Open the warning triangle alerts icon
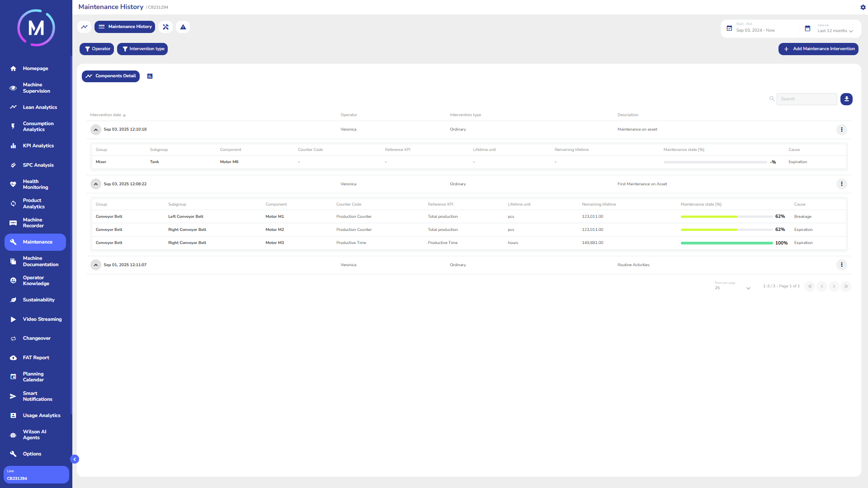Screen dimensions: 868x488 [x=183, y=27]
